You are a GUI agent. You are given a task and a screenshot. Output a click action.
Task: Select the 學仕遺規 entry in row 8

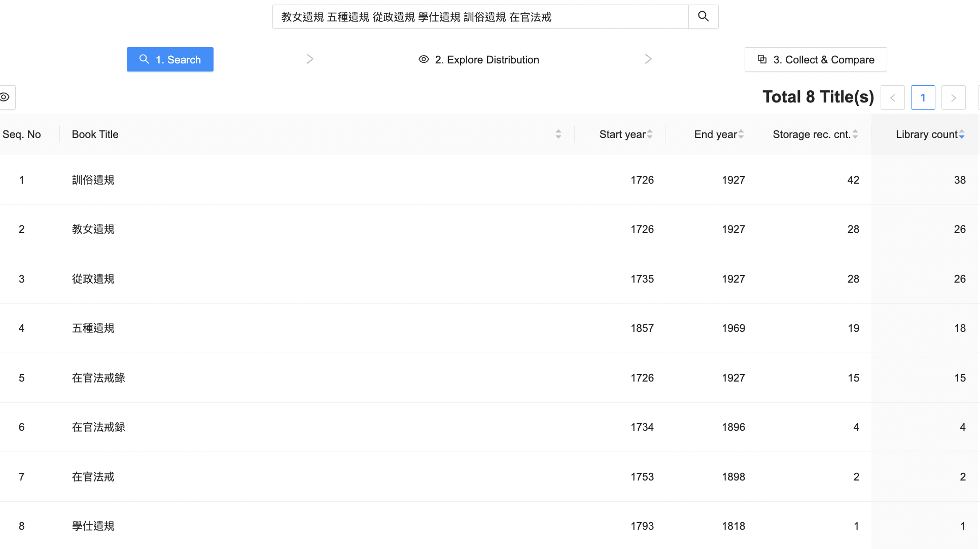point(93,526)
